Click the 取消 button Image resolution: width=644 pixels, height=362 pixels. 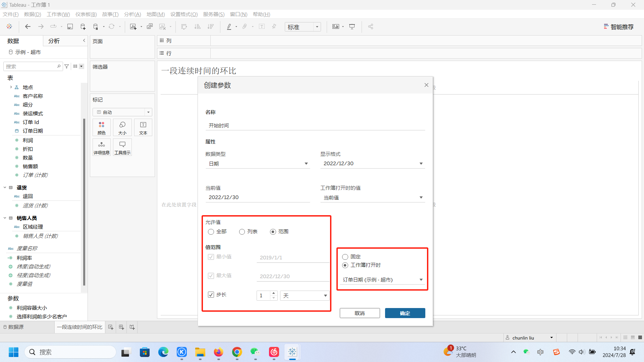360,313
